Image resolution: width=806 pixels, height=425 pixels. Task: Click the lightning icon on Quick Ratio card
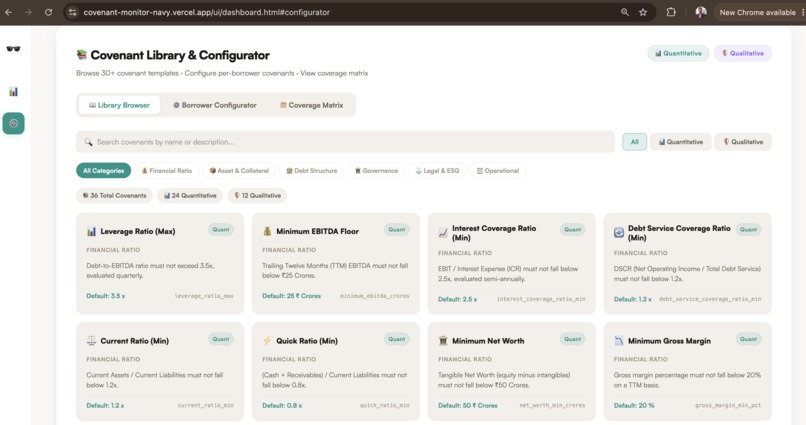click(x=267, y=341)
